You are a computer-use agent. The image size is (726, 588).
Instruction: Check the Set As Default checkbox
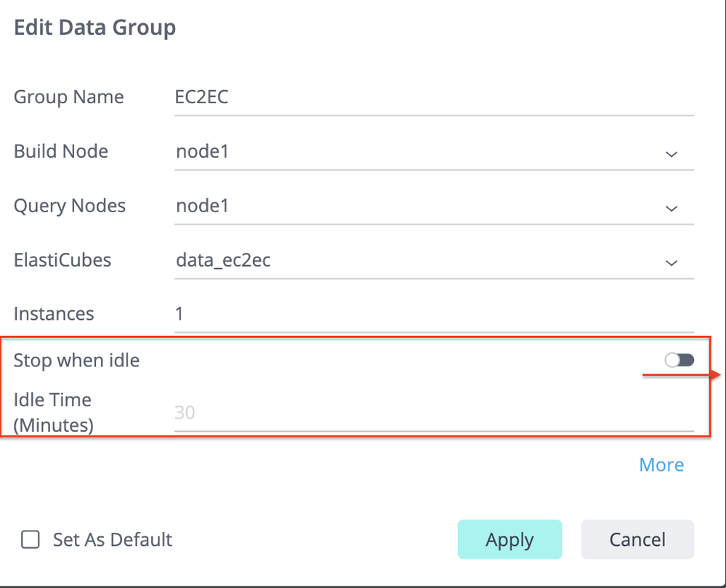(x=31, y=540)
